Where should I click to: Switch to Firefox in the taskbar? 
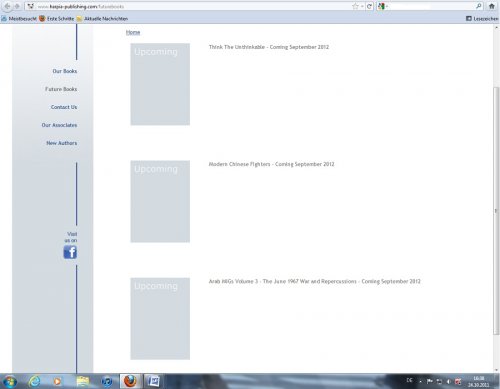(x=130, y=381)
